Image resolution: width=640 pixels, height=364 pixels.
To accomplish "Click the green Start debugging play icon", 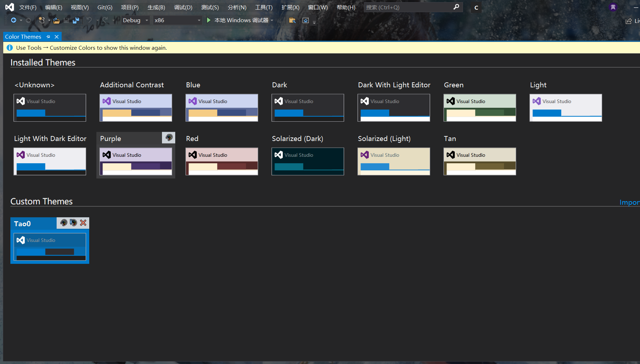I will 209,20.
